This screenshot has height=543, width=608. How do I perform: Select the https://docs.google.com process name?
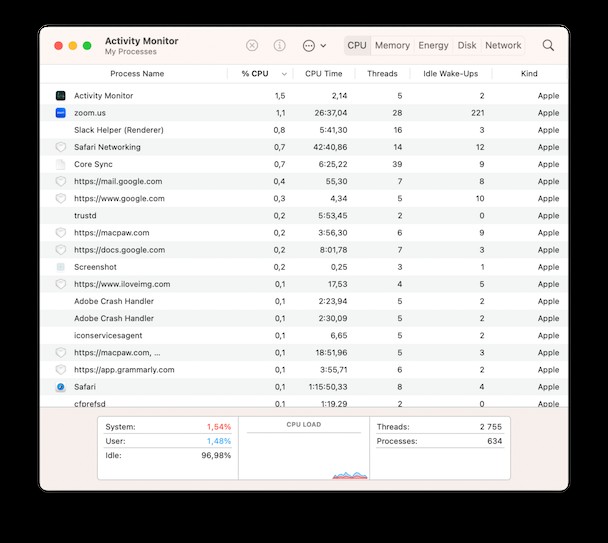coord(119,250)
